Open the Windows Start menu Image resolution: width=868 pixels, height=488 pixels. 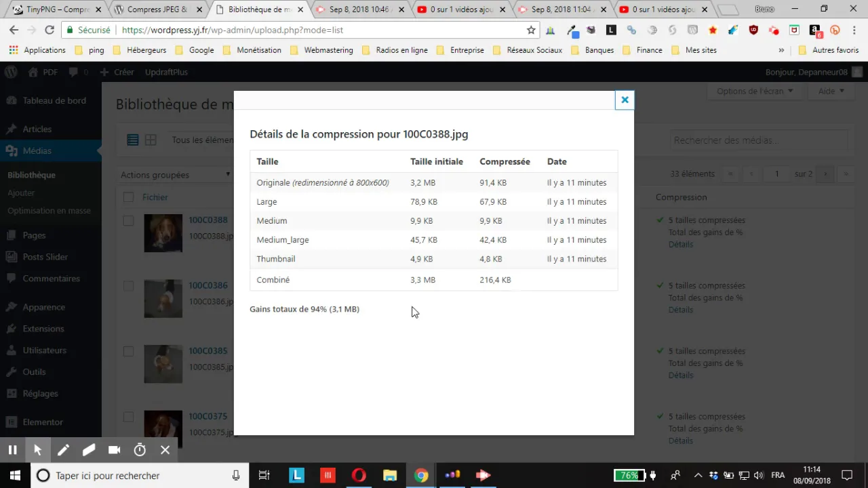pyautogui.click(x=14, y=475)
